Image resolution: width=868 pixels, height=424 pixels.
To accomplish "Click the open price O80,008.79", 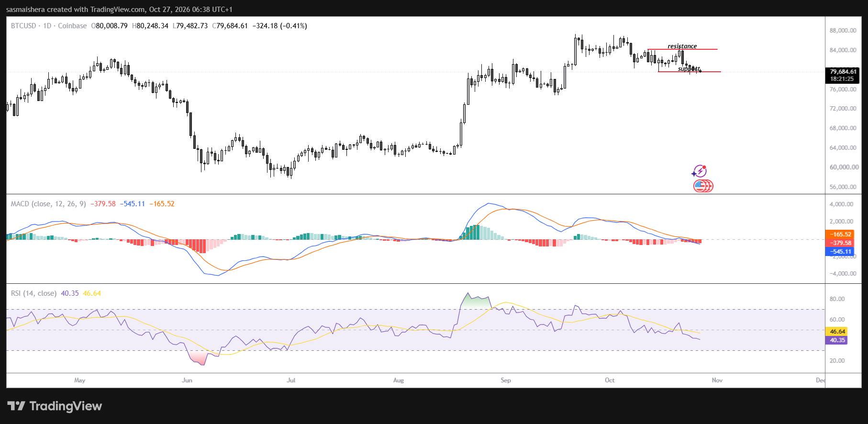I will pos(110,26).
